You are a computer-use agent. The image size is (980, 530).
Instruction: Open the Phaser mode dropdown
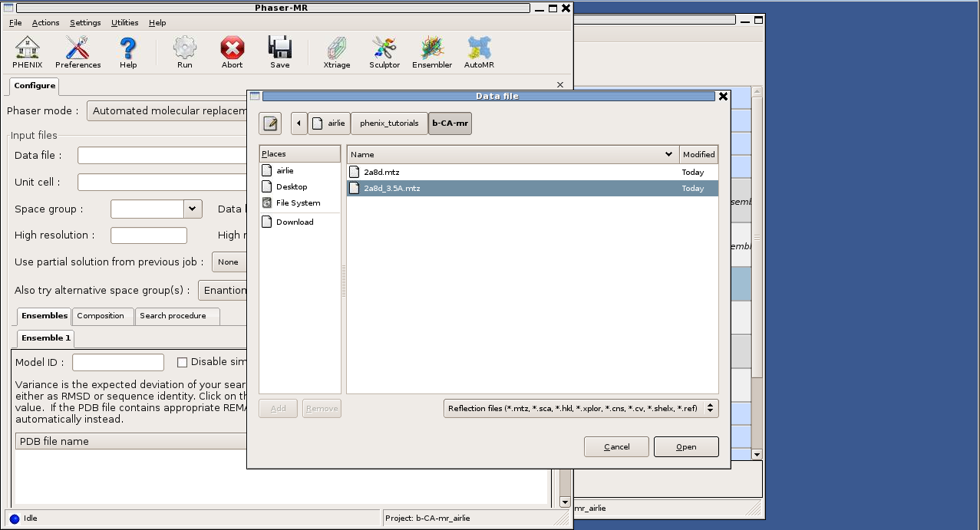[x=169, y=111]
